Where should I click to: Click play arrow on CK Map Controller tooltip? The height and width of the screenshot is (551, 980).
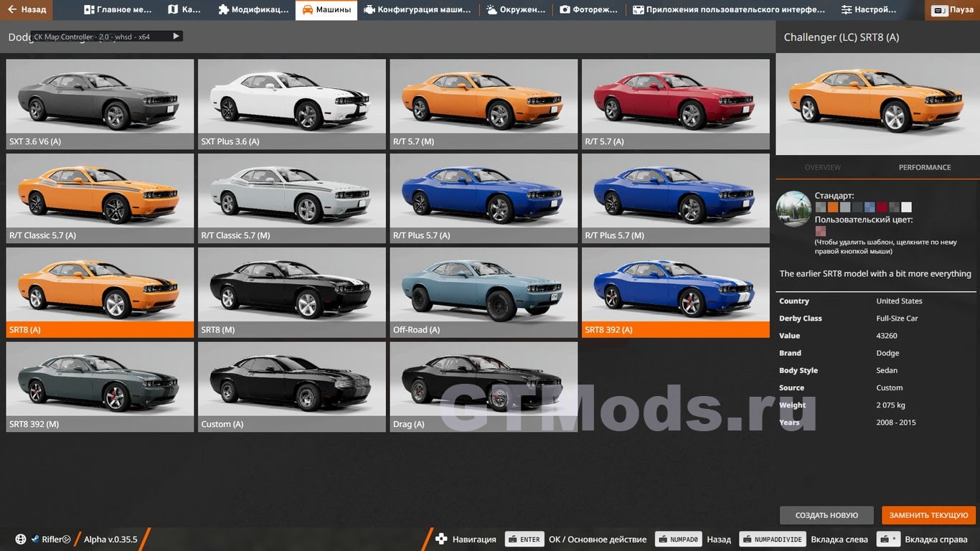[x=176, y=36]
